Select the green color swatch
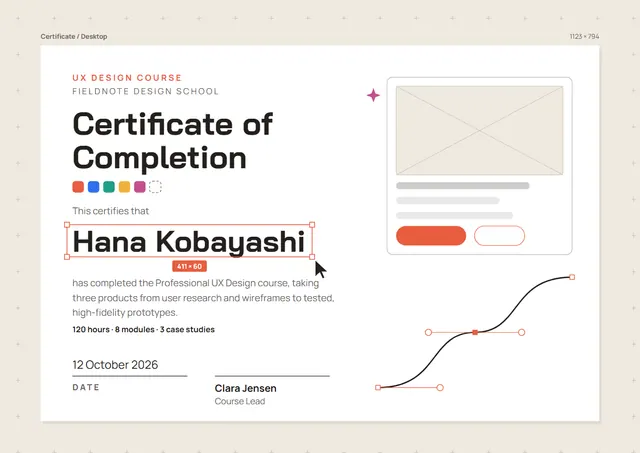This screenshot has width=640, height=453. pos(109,187)
